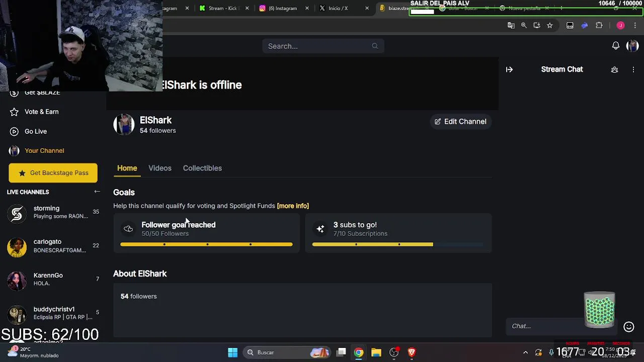The image size is (644, 362).
Task: Open Brave browser from the taskbar
Action: coord(412,352)
